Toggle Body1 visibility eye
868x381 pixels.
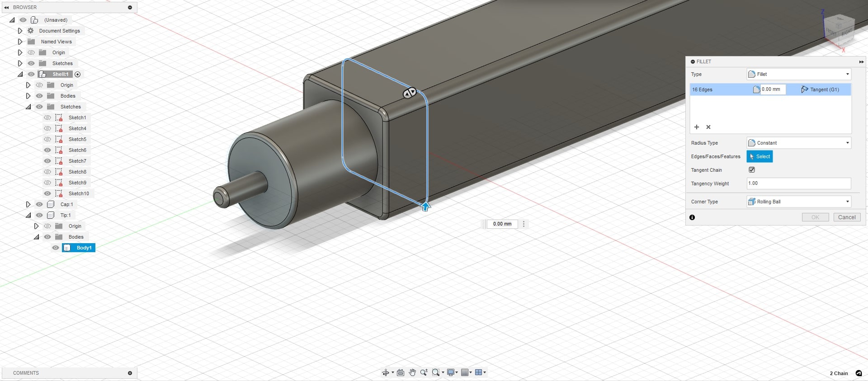pos(56,248)
